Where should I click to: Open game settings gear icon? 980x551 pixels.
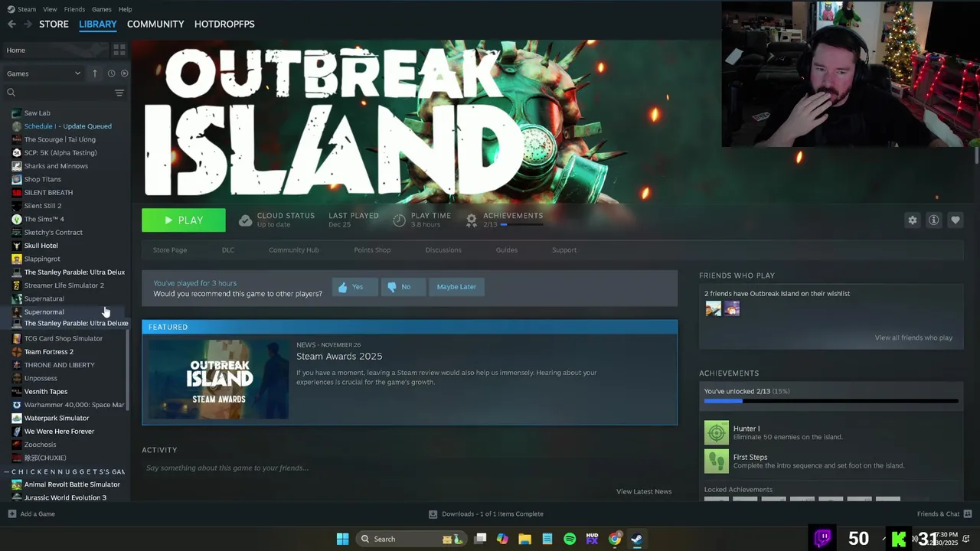(912, 220)
